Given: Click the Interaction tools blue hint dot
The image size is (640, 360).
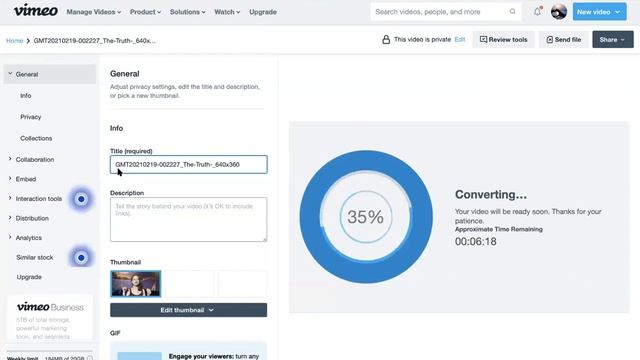Looking at the screenshot, I should (81, 199).
